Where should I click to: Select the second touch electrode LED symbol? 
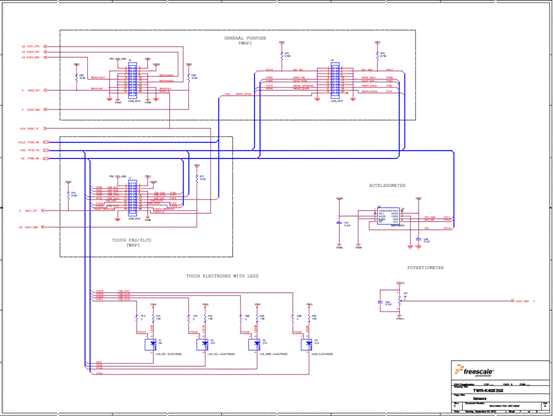(203, 345)
